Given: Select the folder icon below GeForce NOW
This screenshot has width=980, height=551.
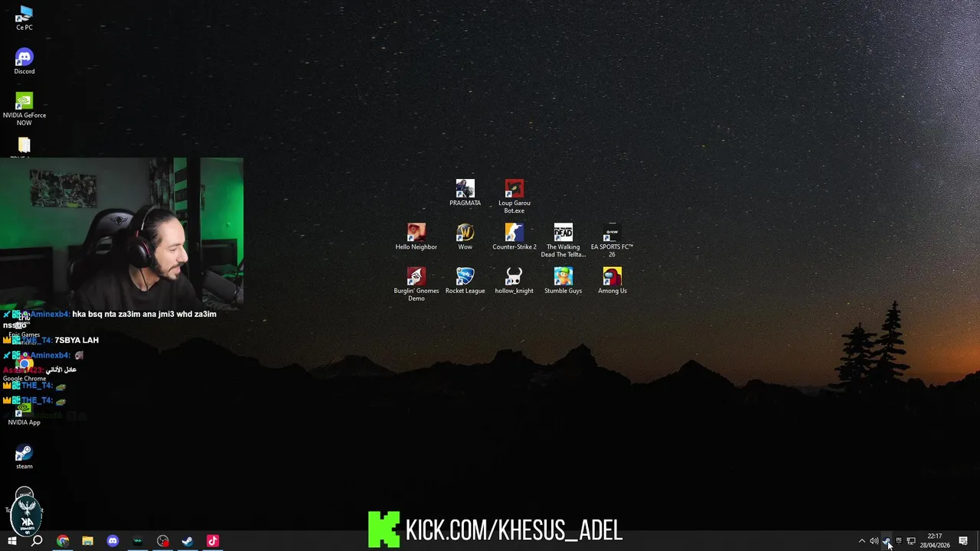Looking at the screenshot, I should pos(24,145).
